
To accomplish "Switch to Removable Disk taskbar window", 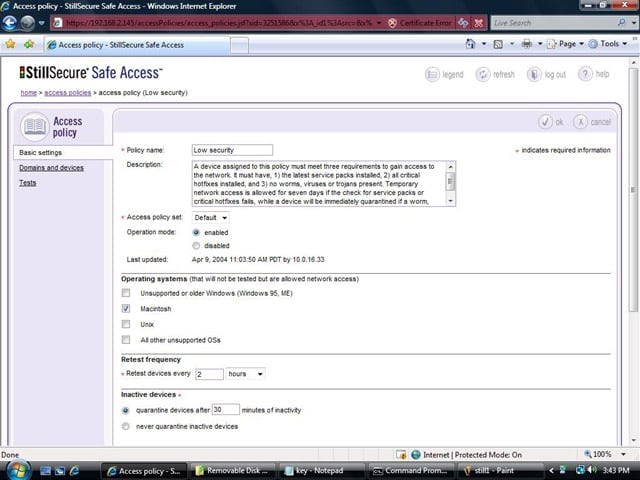I will pyautogui.click(x=232, y=471).
